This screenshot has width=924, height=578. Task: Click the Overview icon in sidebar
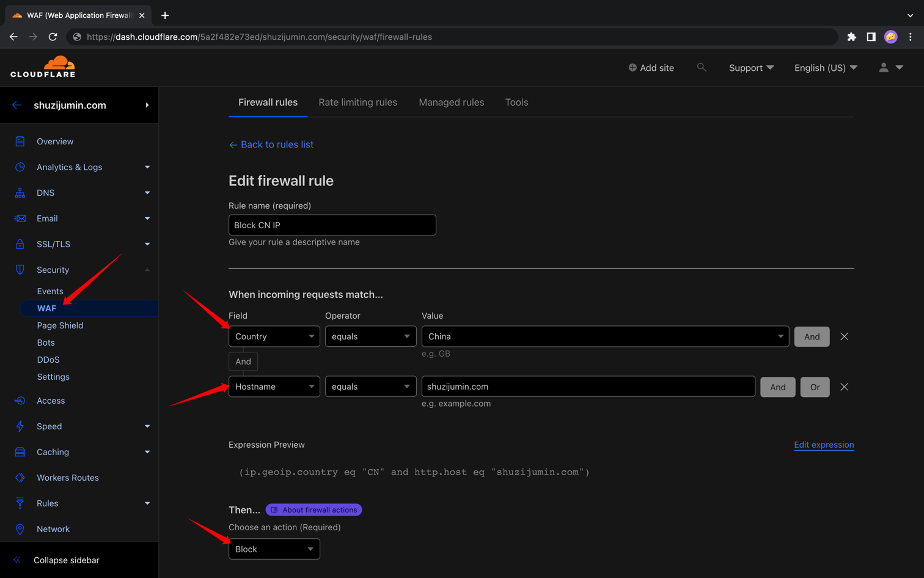pos(20,141)
